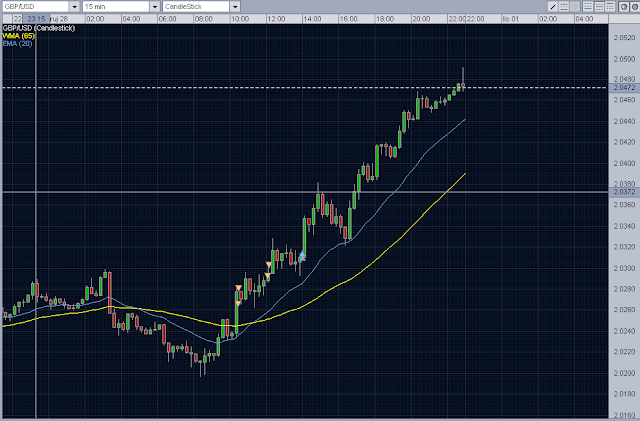Click the EMA (20) indicator label

tap(17, 43)
